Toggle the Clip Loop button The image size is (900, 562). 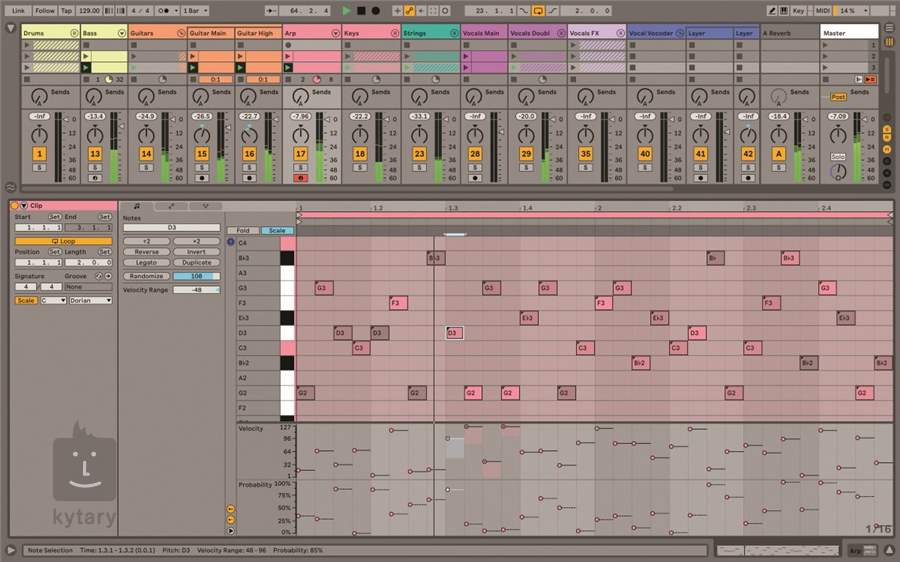pyautogui.click(x=64, y=241)
